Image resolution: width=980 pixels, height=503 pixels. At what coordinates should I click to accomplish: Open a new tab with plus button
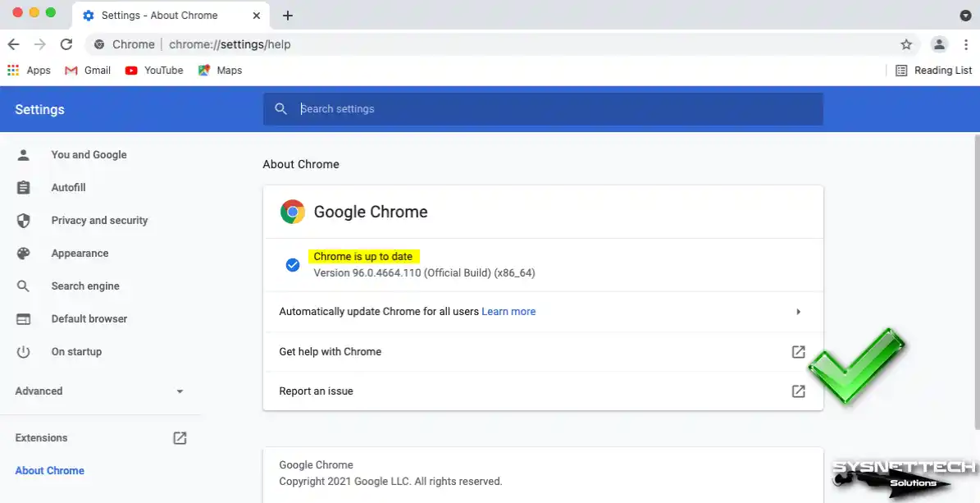point(288,16)
